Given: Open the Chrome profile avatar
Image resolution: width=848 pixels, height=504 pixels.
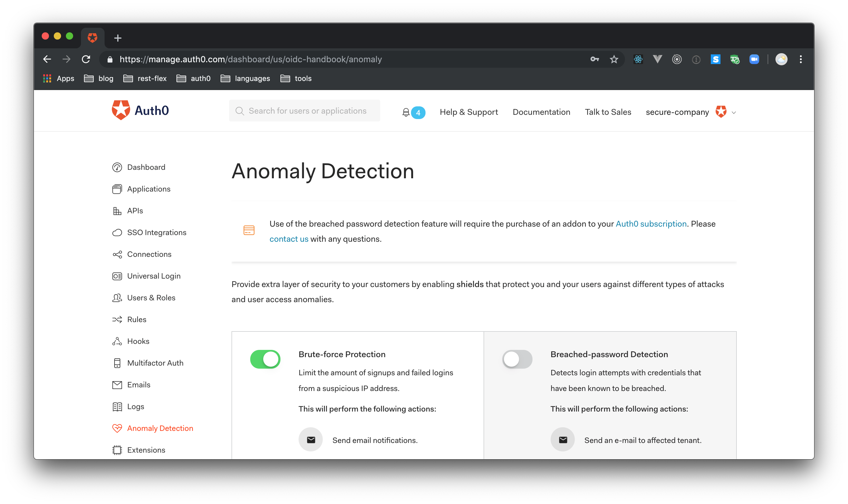Looking at the screenshot, I should 781,60.
